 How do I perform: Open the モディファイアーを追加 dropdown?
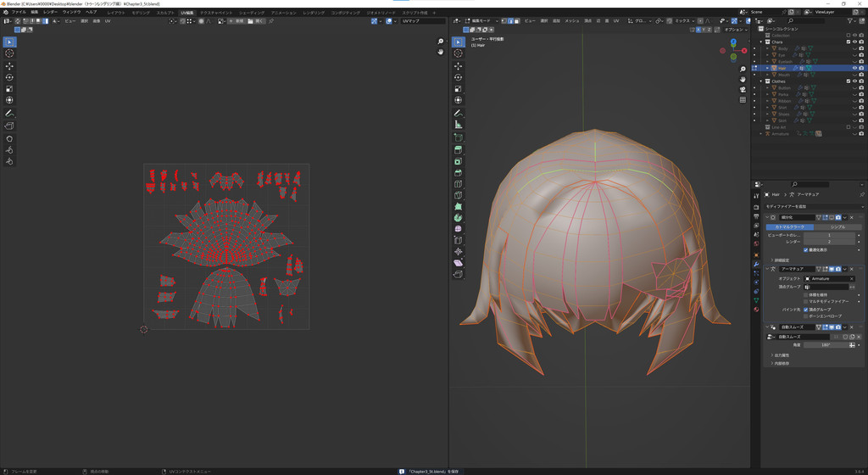tap(814, 206)
